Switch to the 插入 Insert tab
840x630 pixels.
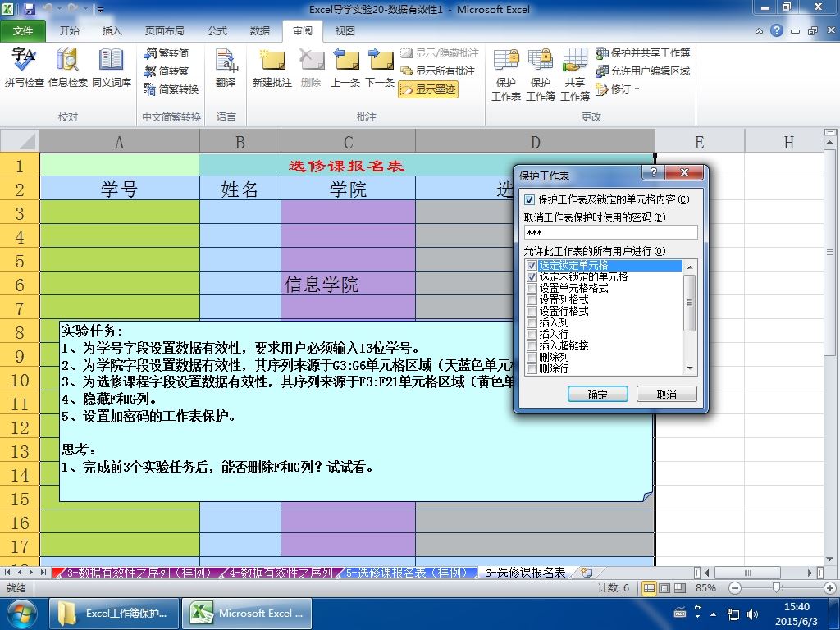click(x=112, y=31)
